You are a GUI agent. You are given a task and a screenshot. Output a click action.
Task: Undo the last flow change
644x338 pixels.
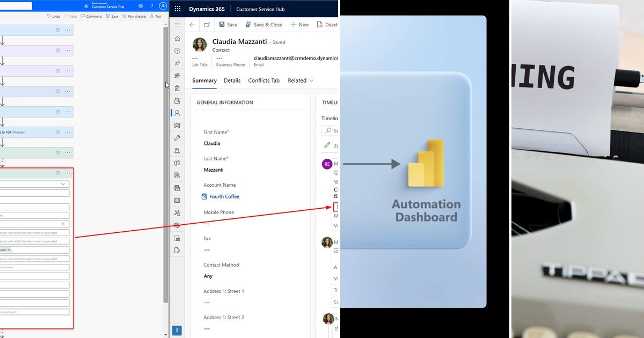tap(54, 16)
